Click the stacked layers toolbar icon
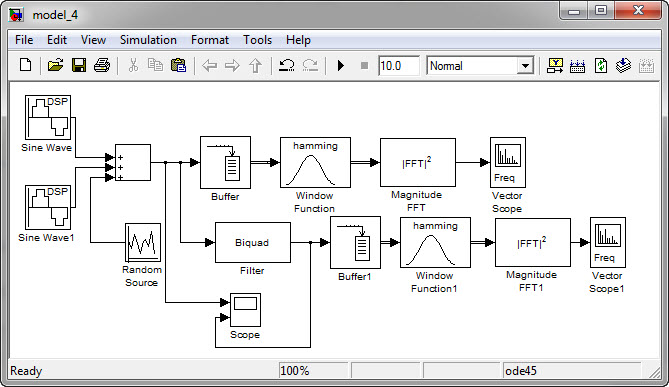This screenshot has height=387, width=669. click(x=623, y=66)
